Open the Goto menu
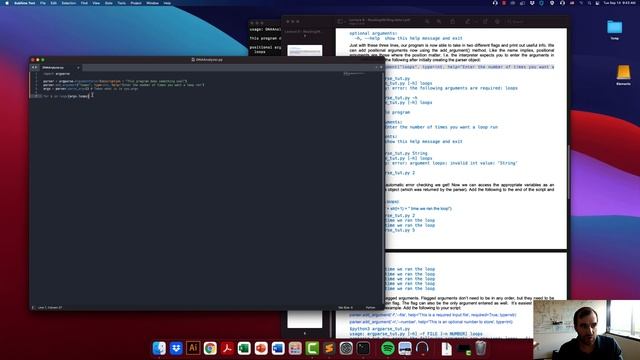 tap(109, 3)
